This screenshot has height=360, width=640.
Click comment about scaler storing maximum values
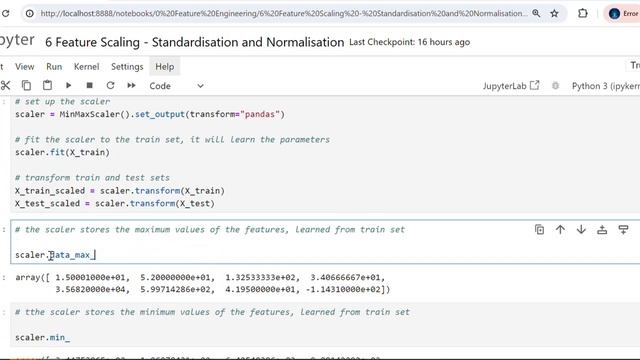[x=210, y=229]
